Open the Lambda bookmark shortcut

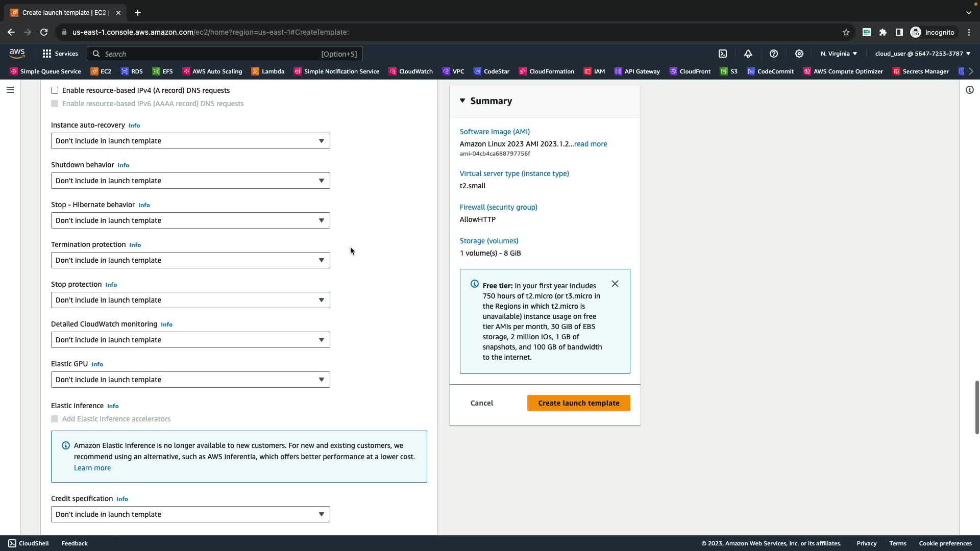click(268, 71)
